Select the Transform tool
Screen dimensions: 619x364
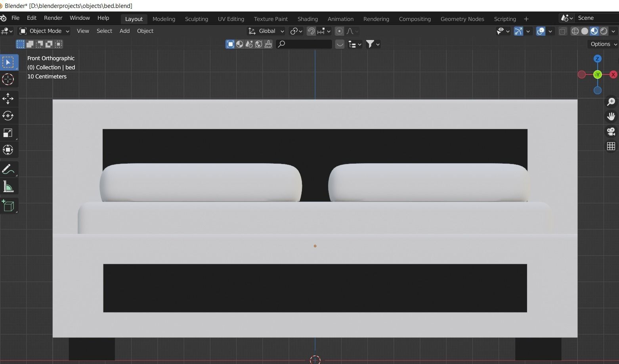(8, 150)
